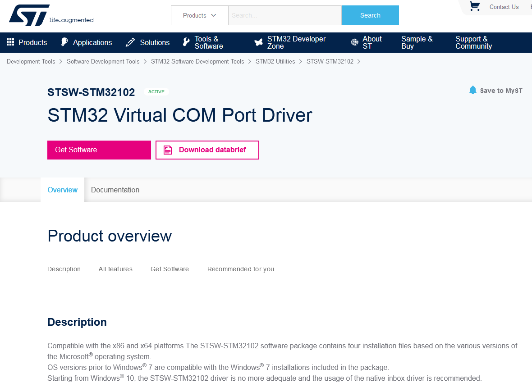Click the bold Description heading
Screen dimensions: 532x392
click(x=77, y=322)
